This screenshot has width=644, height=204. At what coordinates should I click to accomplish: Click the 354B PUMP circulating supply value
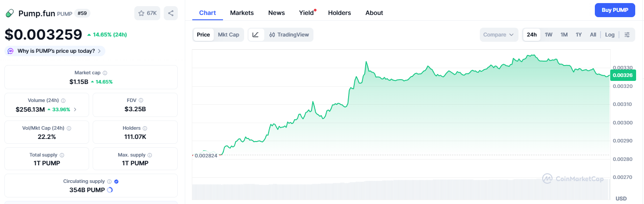[87, 190]
